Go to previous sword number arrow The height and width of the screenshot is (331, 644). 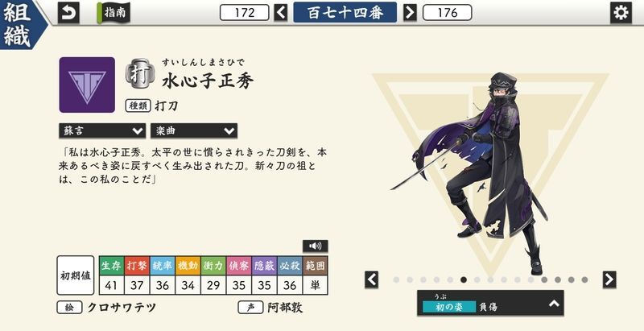[281, 13]
